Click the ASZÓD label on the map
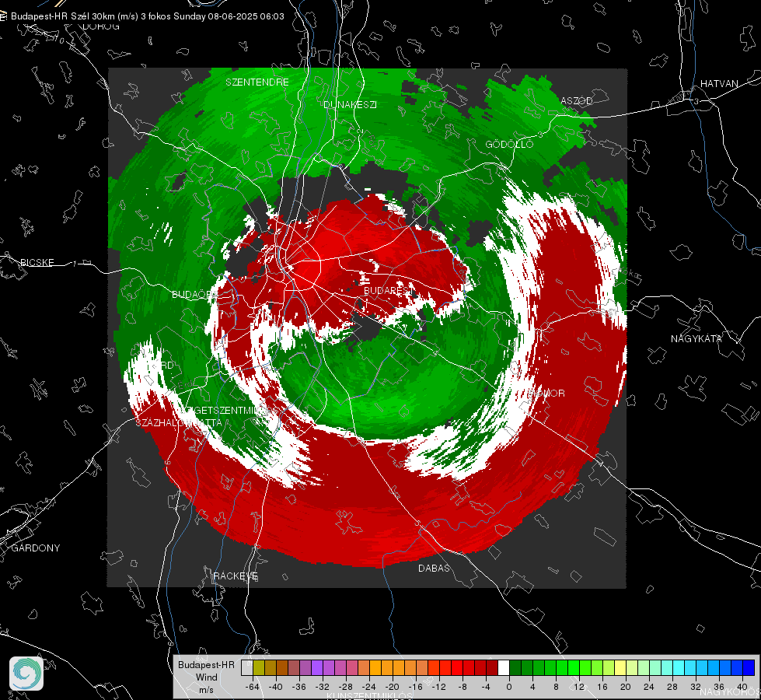 [x=577, y=100]
